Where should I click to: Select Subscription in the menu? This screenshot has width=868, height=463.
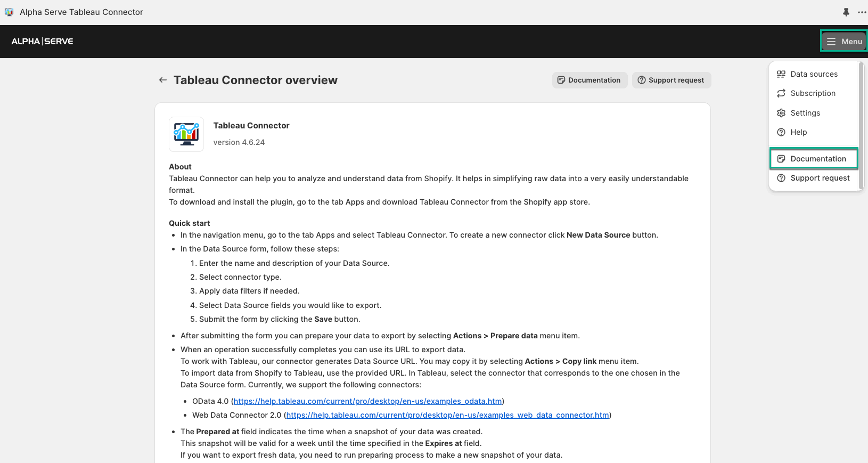813,93
